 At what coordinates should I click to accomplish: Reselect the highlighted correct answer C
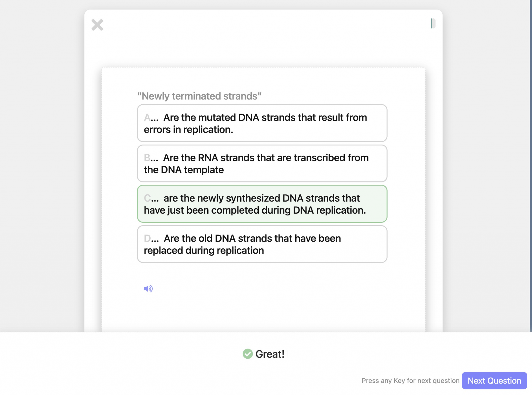[262, 204]
